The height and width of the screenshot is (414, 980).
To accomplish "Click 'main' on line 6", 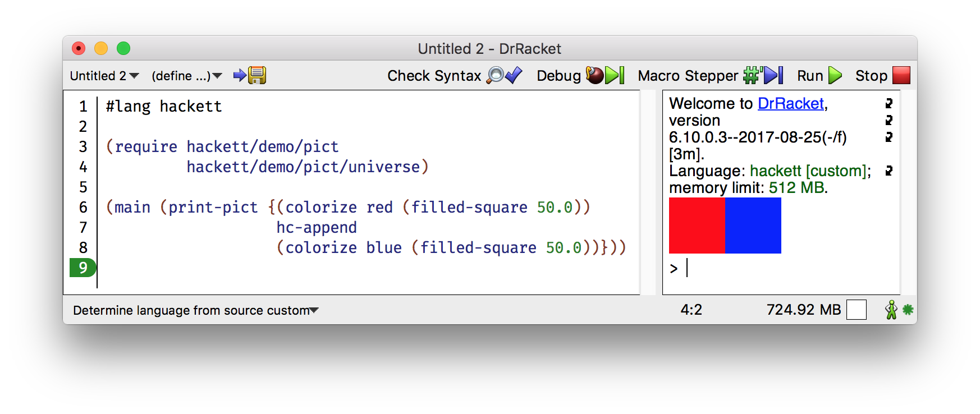I will point(132,208).
